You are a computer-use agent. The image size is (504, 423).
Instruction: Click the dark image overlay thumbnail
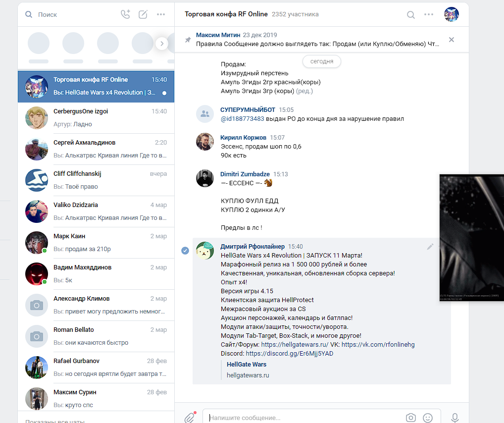471,238
